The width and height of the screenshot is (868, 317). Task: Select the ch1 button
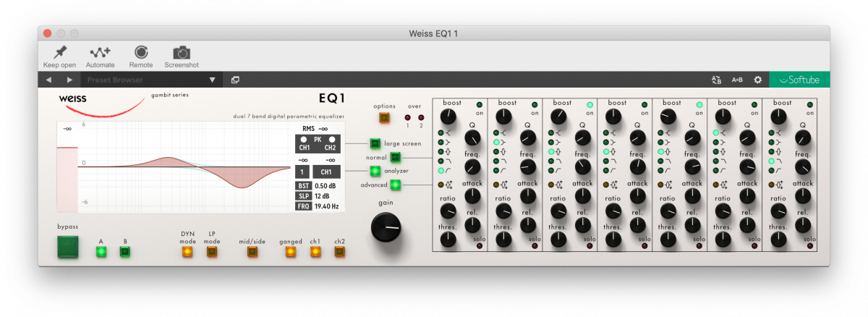click(315, 252)
